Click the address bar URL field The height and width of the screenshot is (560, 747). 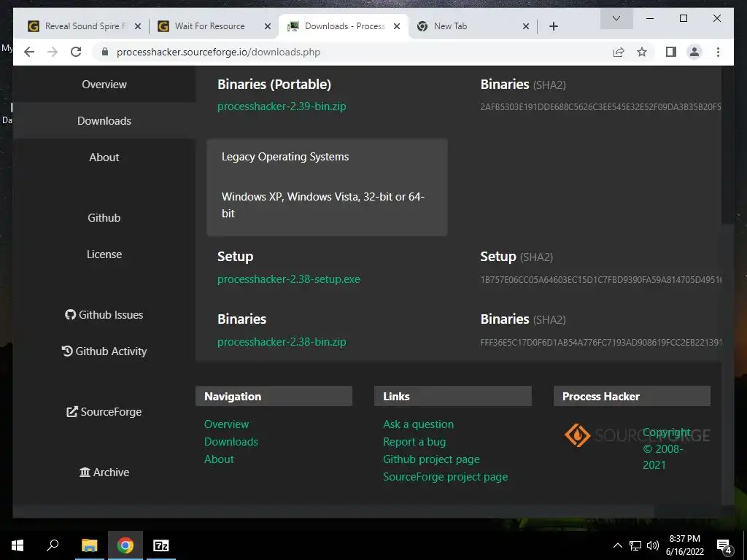pos(352,52)
